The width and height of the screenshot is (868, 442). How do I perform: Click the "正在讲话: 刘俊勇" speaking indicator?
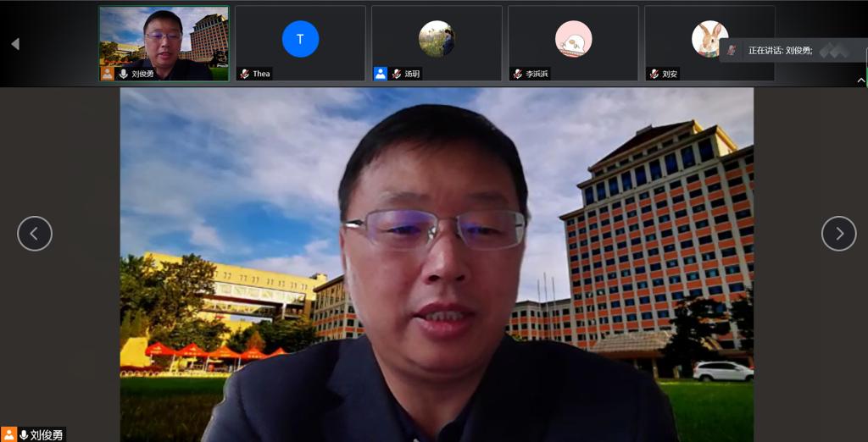click(779, 51)
